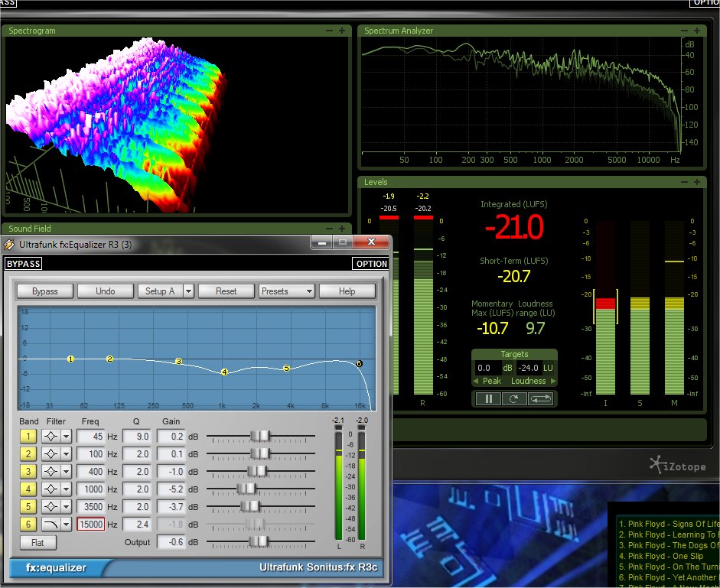The height and width of the screenshot is (588, 720).
Task: Collapse the Levels panel with minus icon
Action: (684, 182)
